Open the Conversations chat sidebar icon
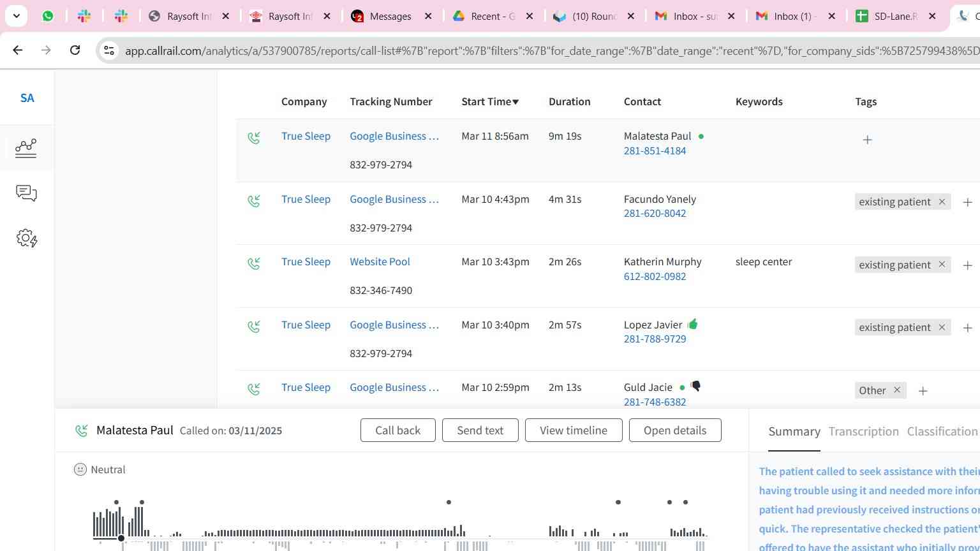The height and width of the screenshot is (551, 980). tap(26, 193)
